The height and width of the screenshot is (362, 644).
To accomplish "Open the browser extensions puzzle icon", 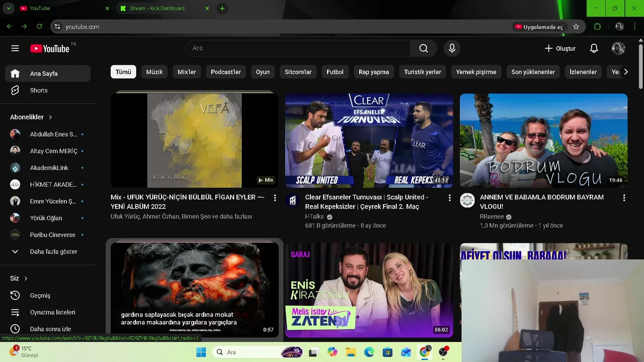I will coord(597,27).
